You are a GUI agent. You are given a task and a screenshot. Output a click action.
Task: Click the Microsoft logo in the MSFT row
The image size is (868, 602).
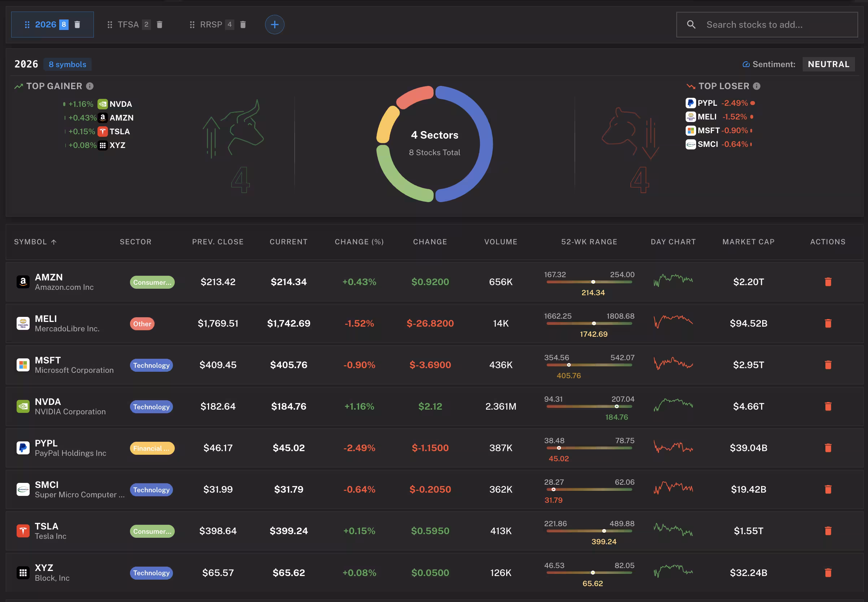click(23, 365)
